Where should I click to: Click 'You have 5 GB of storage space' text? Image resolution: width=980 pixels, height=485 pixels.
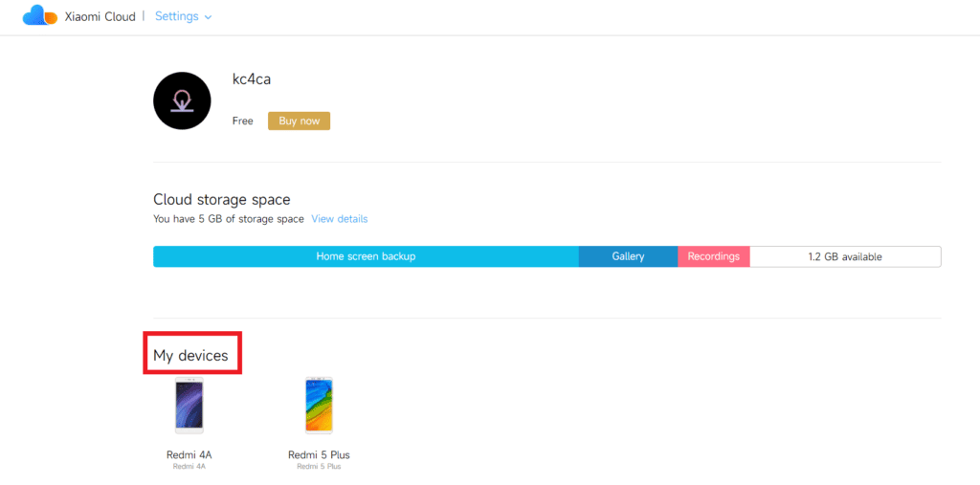click(229, 219)
